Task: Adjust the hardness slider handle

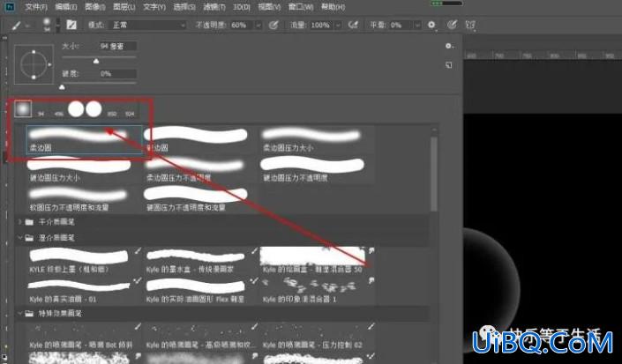Action: click(x=62, y=87)
